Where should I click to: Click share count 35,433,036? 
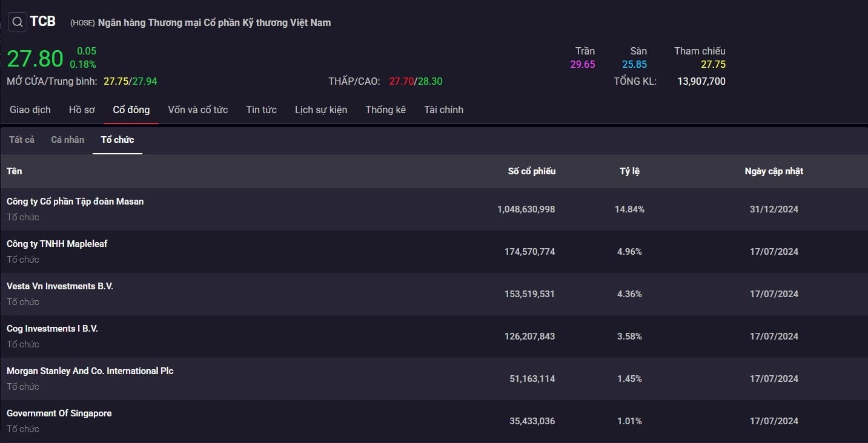[x=532, y=421]
